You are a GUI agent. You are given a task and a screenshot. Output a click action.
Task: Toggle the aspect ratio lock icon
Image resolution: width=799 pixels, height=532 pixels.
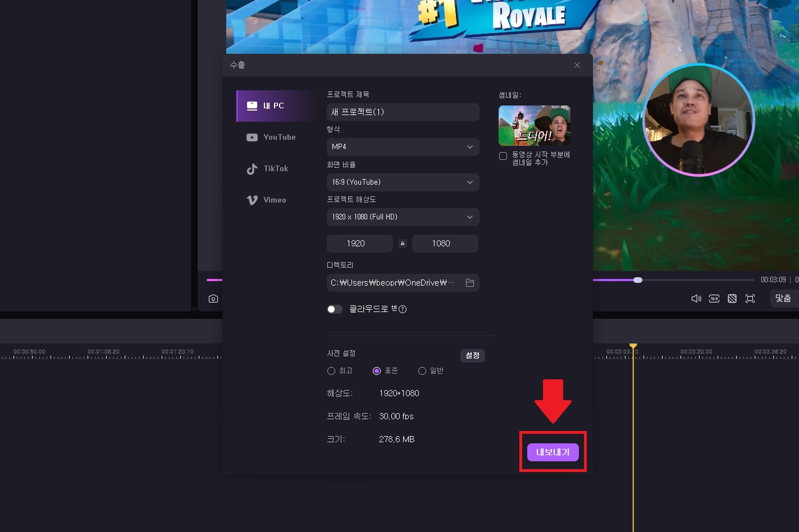pos(402,244)
